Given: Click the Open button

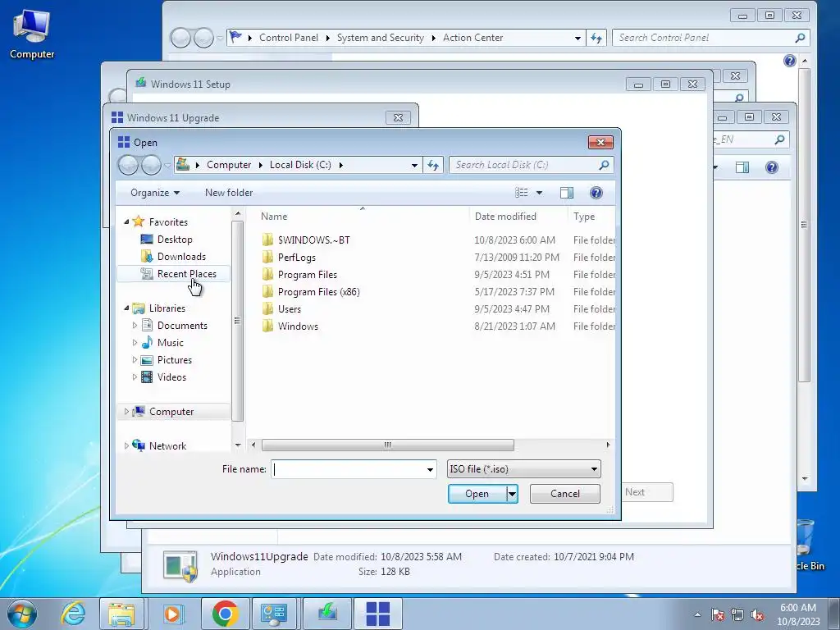Looking at the screenshot, I should coord(477,494).
